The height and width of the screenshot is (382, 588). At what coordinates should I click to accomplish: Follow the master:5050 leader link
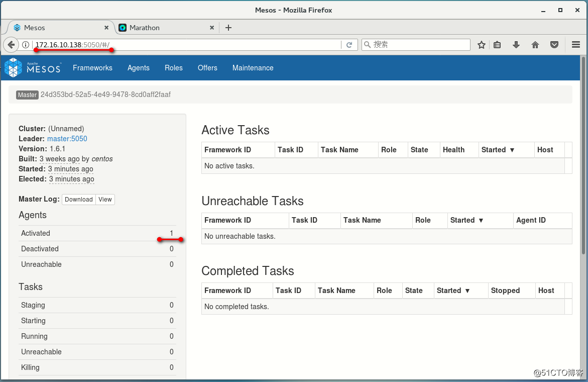tap(67, 139)
